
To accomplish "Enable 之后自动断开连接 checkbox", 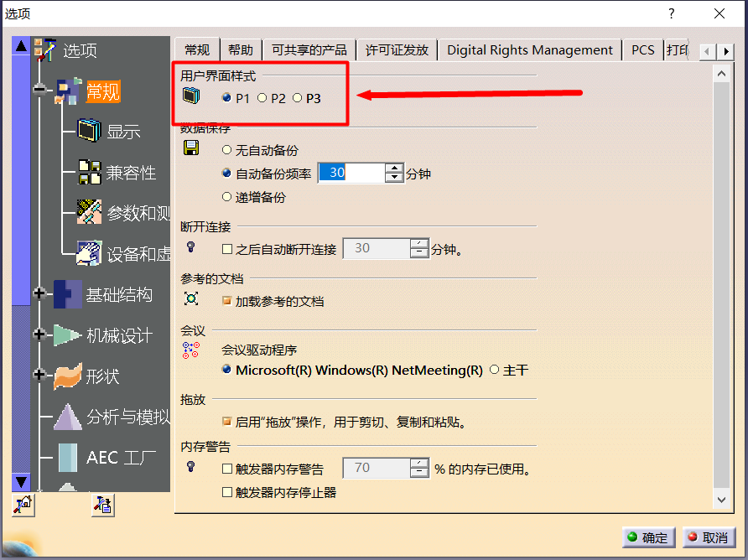I will click(x=226, y=249).
